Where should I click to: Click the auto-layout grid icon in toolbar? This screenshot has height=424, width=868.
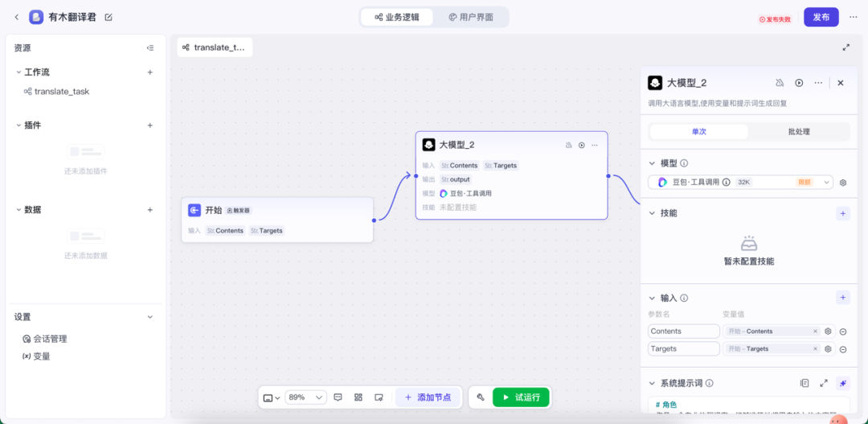click(x=358, y=397)
